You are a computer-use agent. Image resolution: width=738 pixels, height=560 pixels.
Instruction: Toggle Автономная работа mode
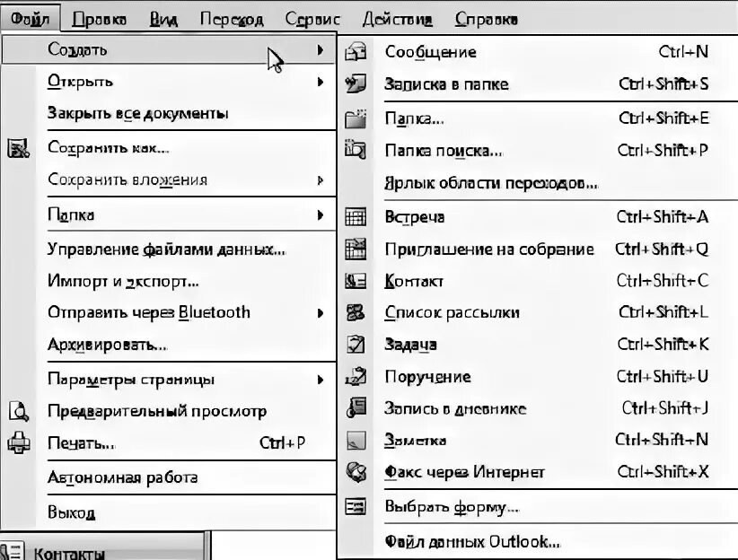(x=122, y=477)
